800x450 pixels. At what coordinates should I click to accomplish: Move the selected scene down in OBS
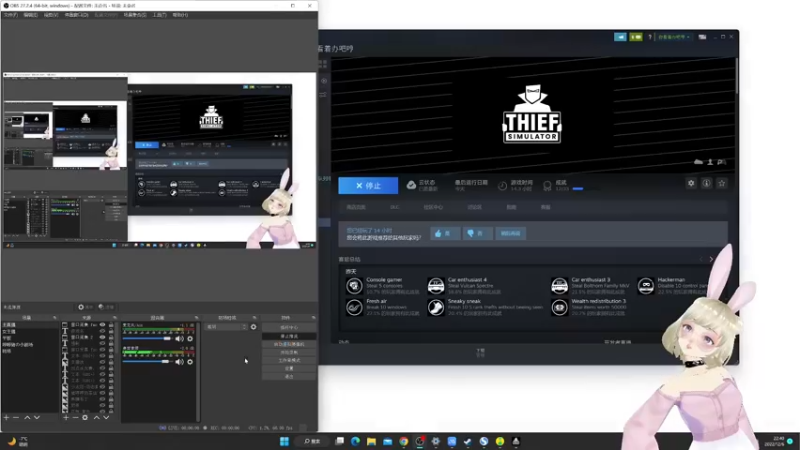(x=37, y=417)
